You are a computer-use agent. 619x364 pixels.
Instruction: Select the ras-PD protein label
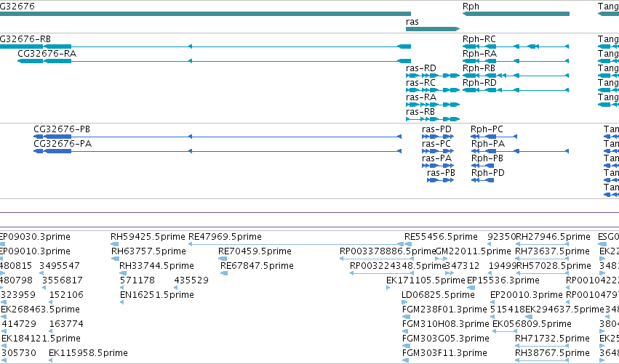pyautogui.click(x=436, y=129)
